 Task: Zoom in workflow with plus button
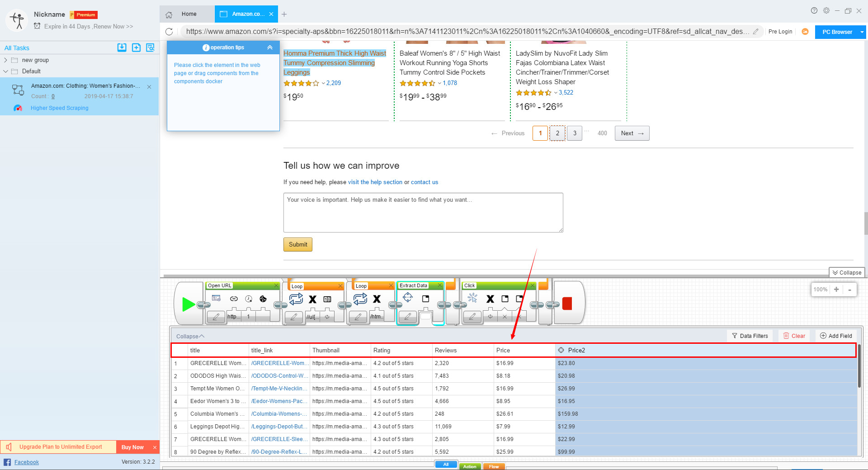836,290
